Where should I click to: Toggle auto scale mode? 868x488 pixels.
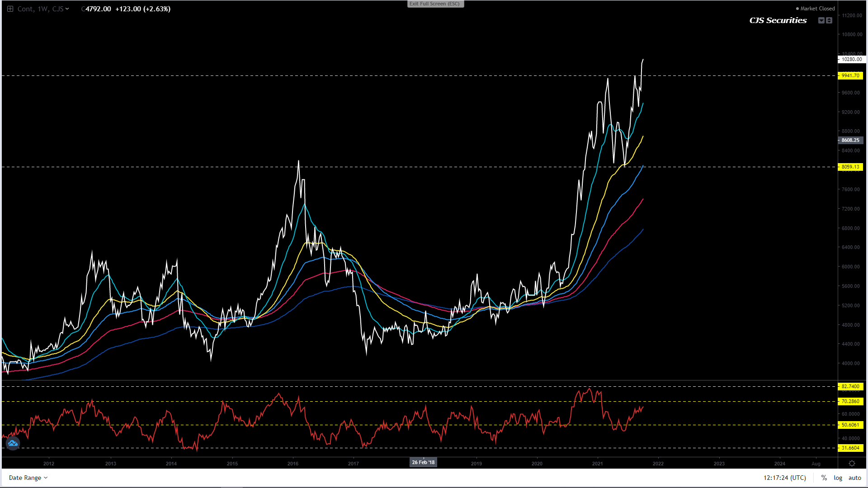pyautogui.click(x=854, y=478)
